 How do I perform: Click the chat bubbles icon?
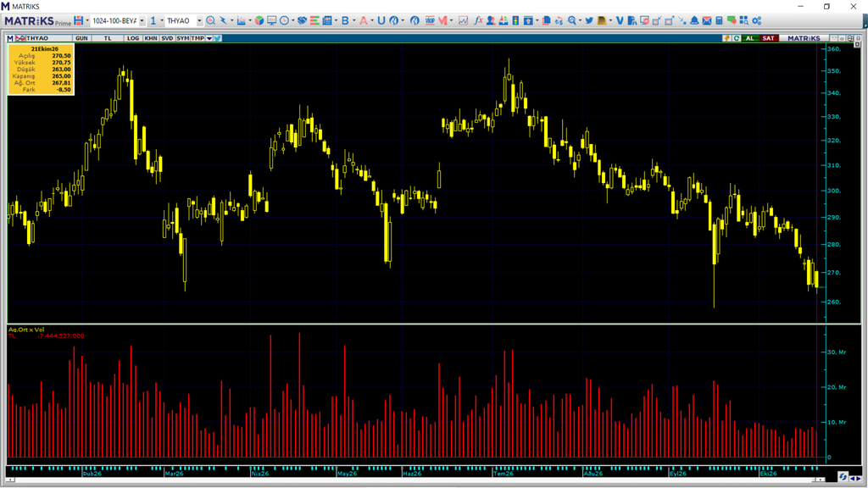pos(732,20)
